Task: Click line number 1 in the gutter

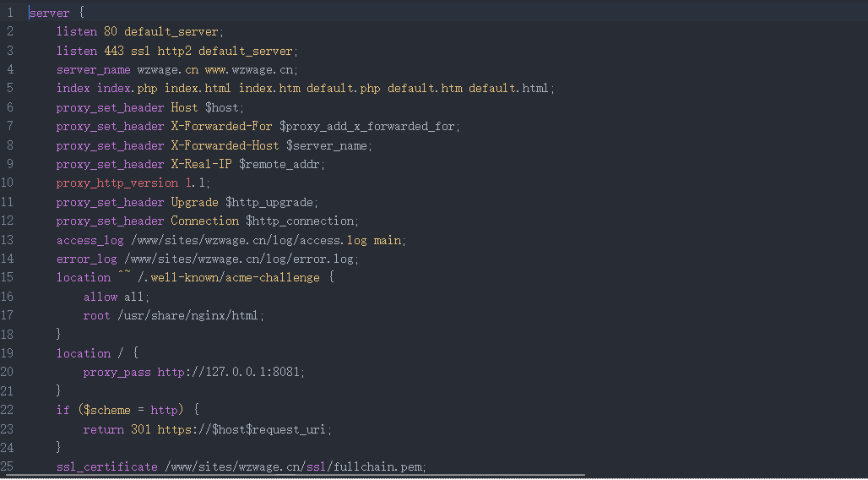Action: pyautogui.click(x=10, y=13)
